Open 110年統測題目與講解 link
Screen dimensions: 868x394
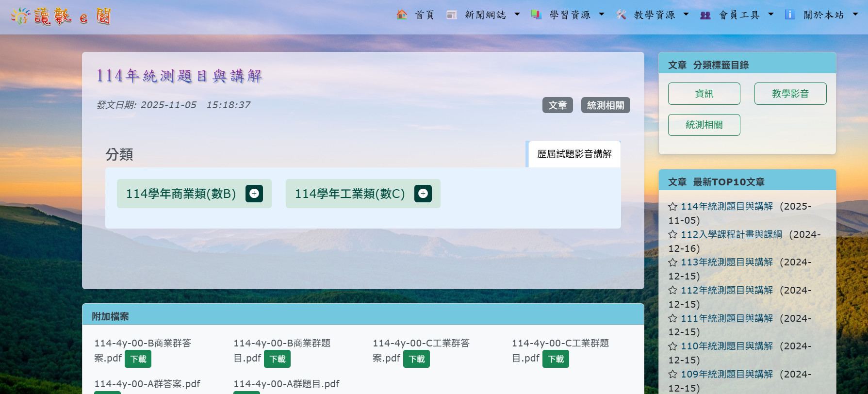[x=727, y=346]
